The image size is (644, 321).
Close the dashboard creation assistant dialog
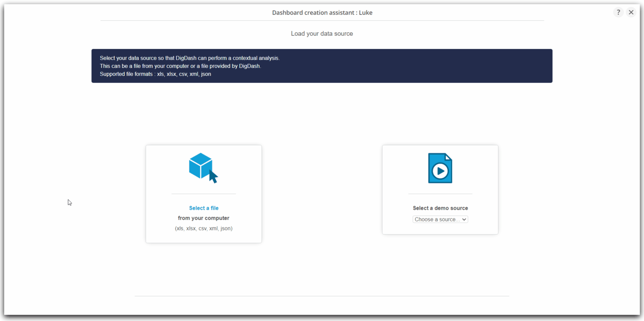tap(631, 12)
